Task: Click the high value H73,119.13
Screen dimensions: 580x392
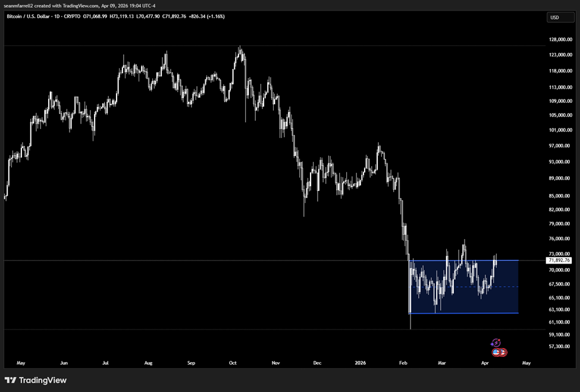Action: (x=122, y=16)
